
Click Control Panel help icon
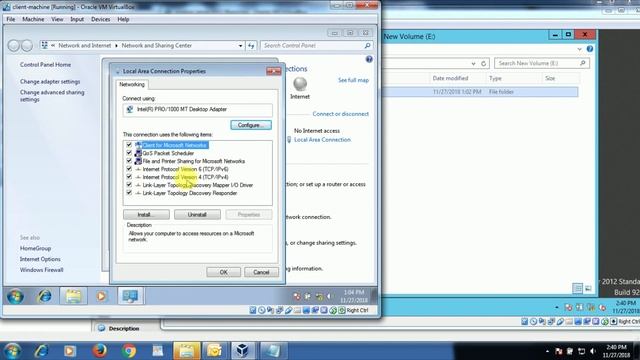tap(369, 59)
